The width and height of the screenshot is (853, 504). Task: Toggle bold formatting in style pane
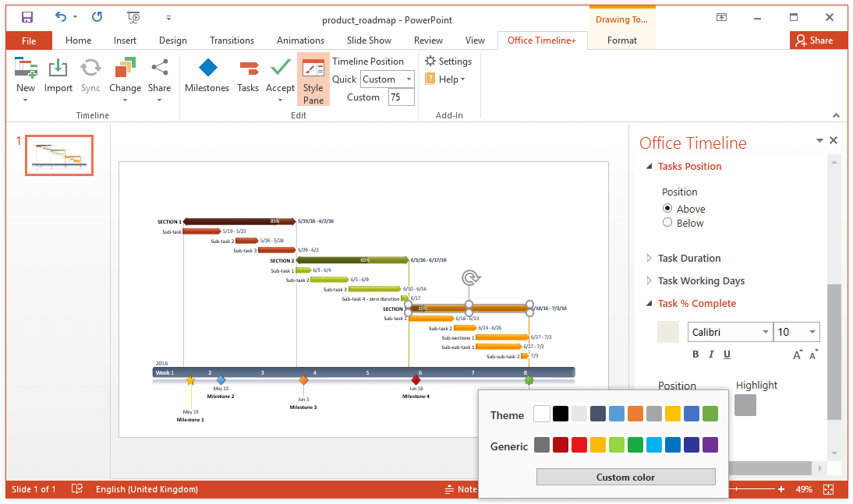click(x=695, y=354)
